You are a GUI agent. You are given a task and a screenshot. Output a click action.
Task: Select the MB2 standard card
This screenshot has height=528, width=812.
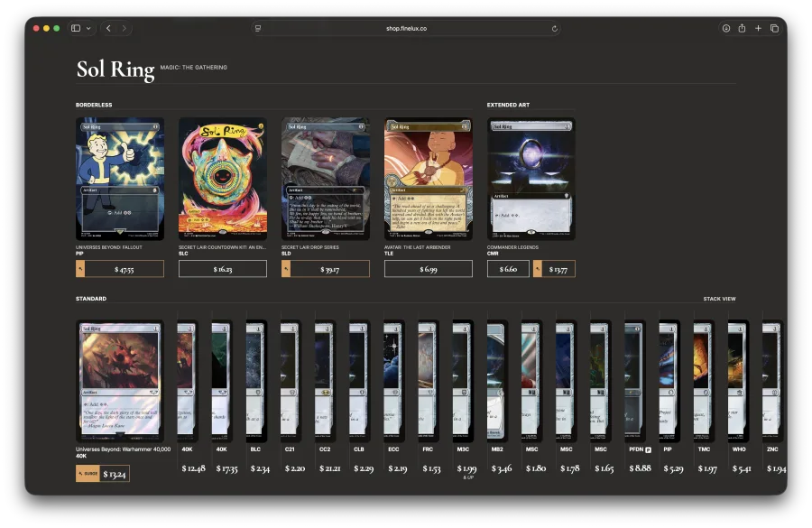click(497, 380)
